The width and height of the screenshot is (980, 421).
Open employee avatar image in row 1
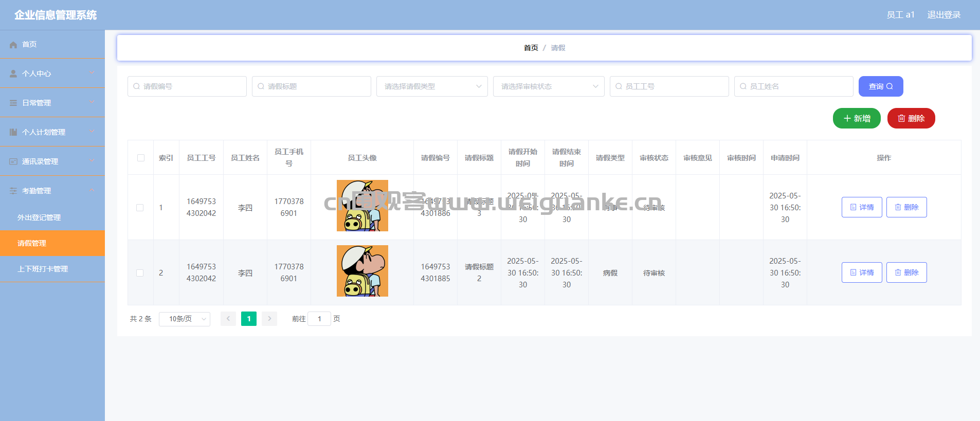362,206
